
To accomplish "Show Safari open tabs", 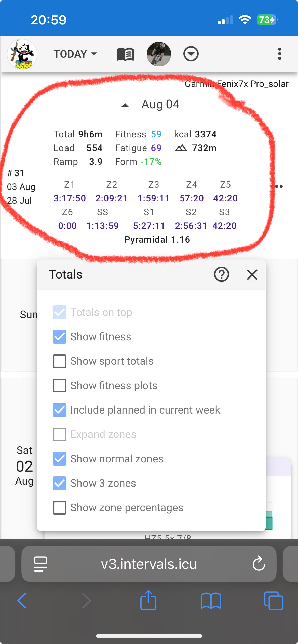I will 273,601.
